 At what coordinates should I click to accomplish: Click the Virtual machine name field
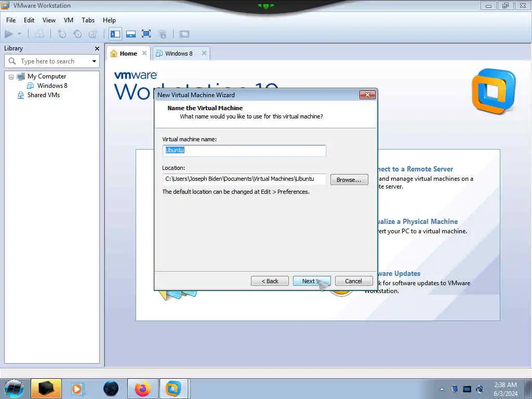pos(244,151)
